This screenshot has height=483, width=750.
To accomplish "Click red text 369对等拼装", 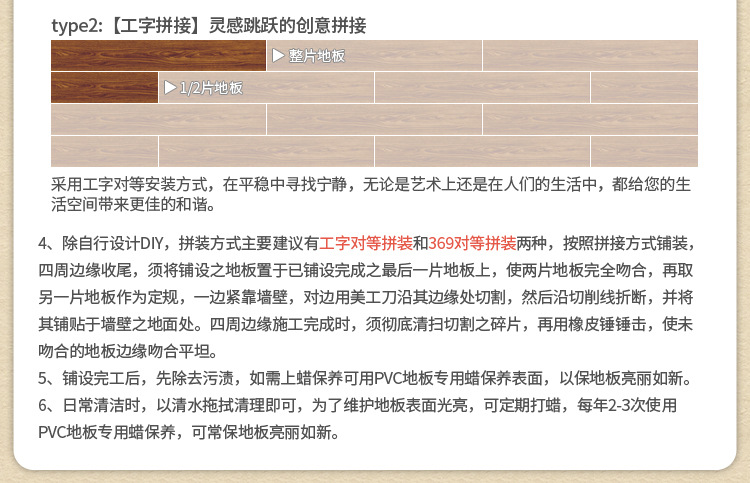I will pos(472,243).
